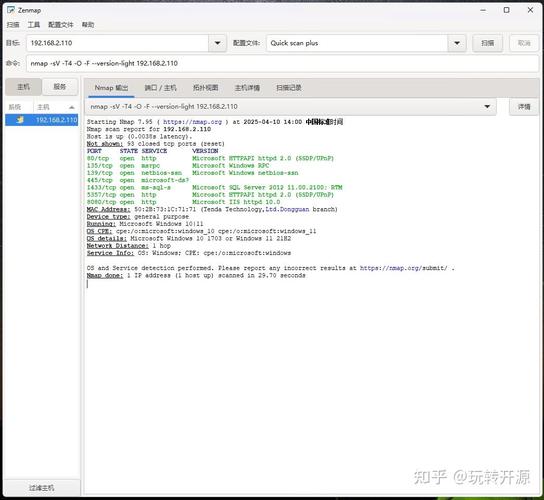Click the Network Distance line
Viewport: 544px width, 500px height.
click(x=129, y=246)
